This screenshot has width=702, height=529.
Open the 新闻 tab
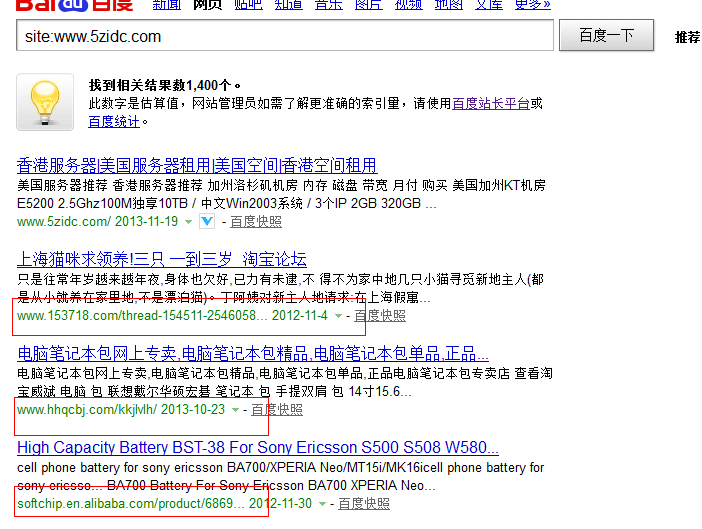[x=167, y=5]
